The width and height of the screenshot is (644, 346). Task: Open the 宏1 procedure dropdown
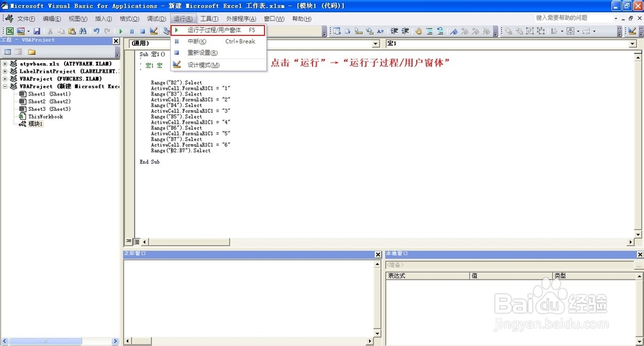click(632, 44)
